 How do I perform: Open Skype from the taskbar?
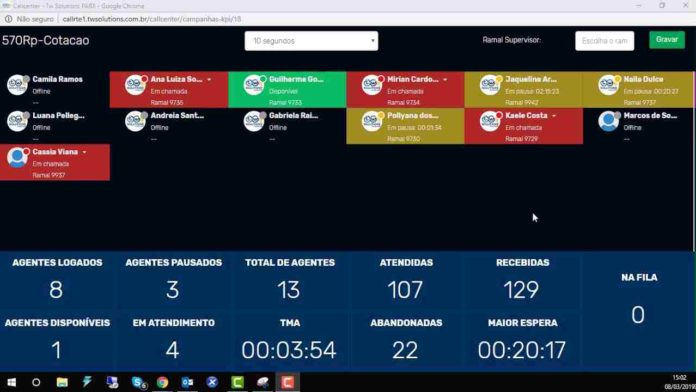[138, 382]
